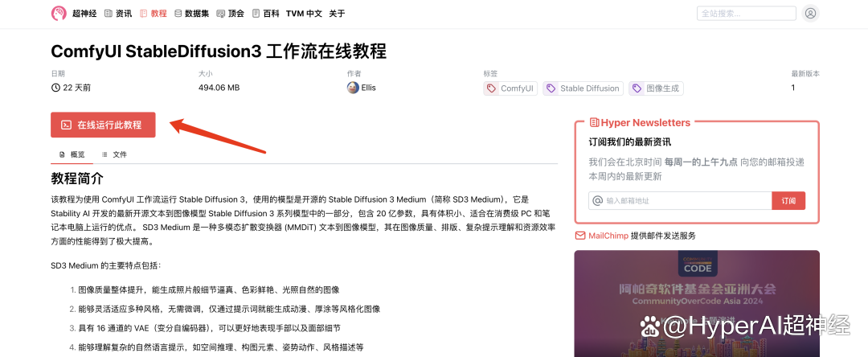Select the 教程 menu item
Image resolution: width=868 pixels, height=357 pixels.
pos(154,14)
